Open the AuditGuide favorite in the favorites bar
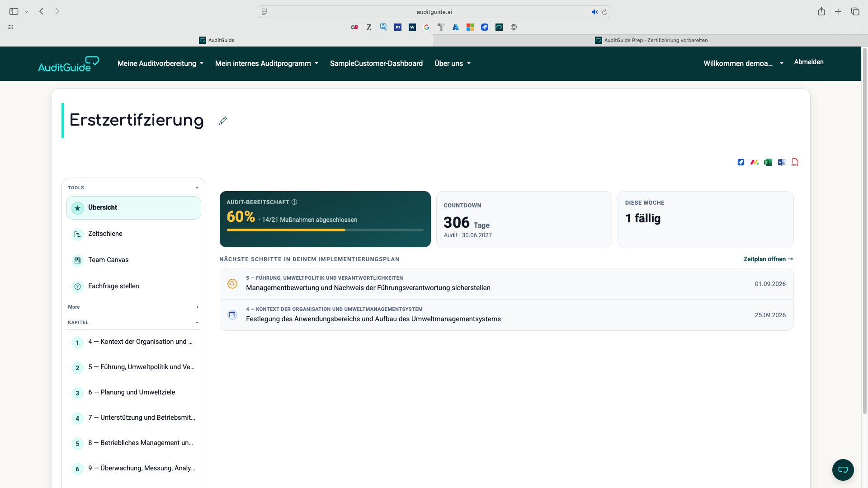868x488 pixels. tap(499, 27)
